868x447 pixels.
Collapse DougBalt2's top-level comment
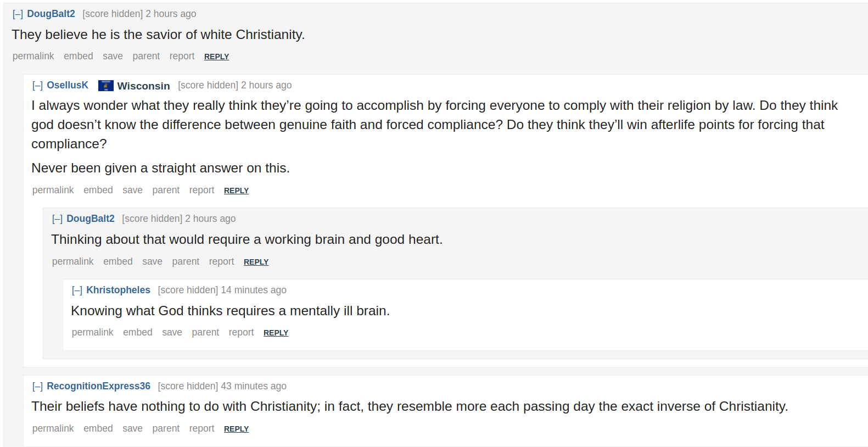(x=18, y=14)
